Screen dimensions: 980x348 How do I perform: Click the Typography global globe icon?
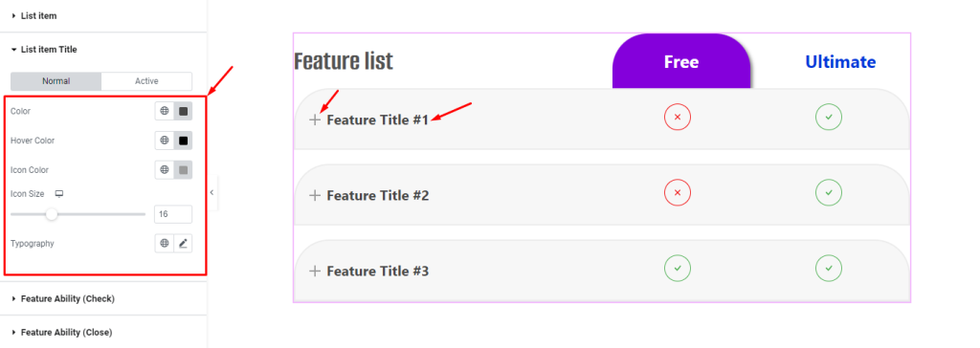click(x=165, y=244)
